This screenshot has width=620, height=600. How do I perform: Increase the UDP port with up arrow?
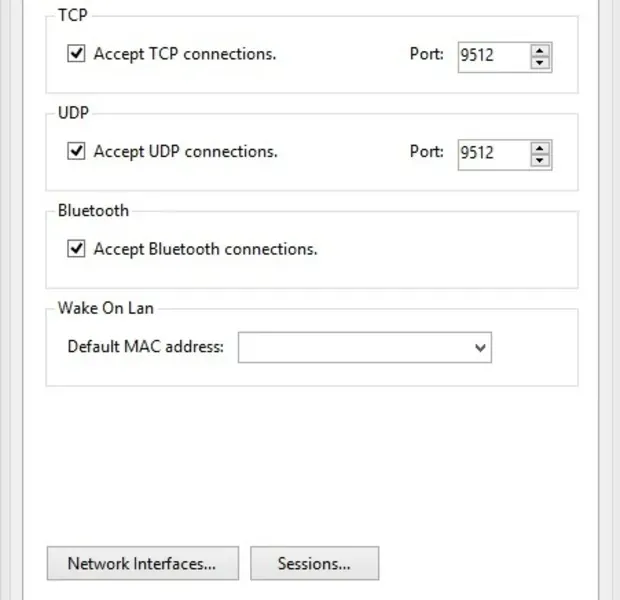tap(541, 147)
